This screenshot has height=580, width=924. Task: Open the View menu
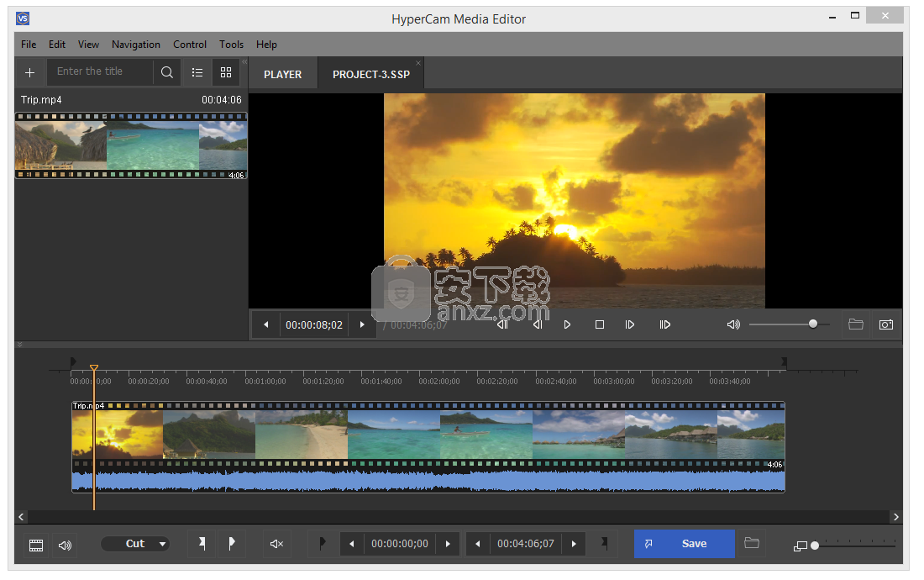[x=88, y=45]
